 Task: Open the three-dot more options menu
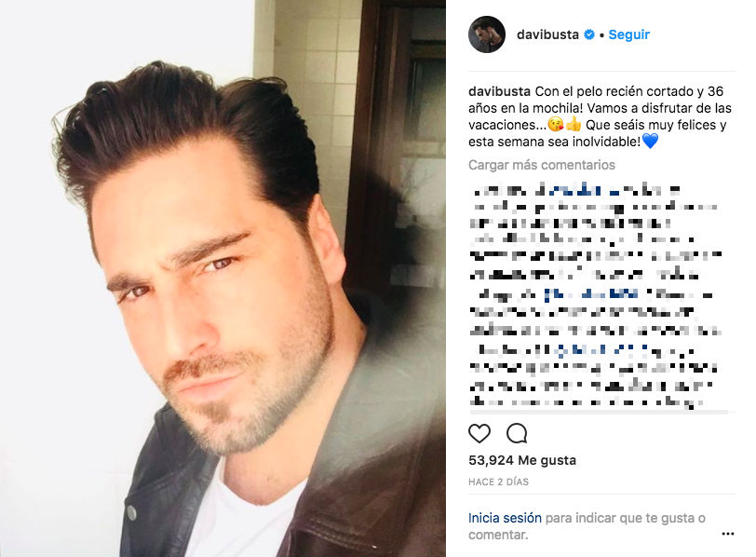(727, 534)
